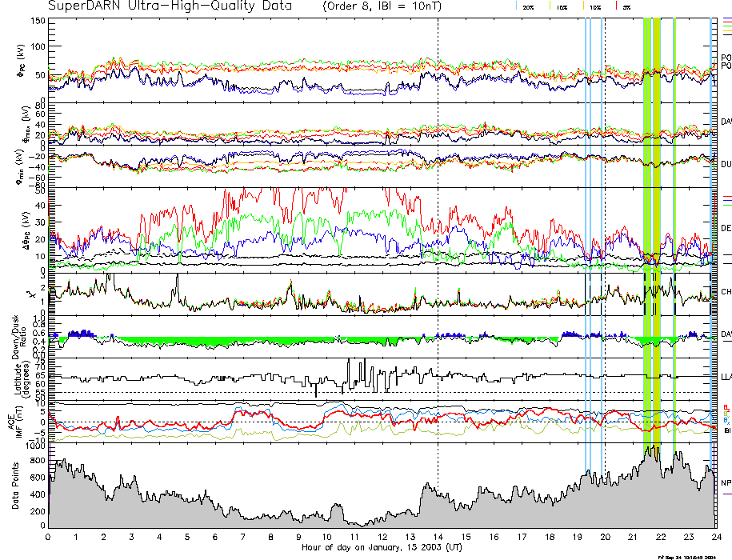Image resolution: width=732 pixels, height=560 pixels.
Task: Click the 'ΔΦpc (kV)' axis label
Action: tap(26, 230)
